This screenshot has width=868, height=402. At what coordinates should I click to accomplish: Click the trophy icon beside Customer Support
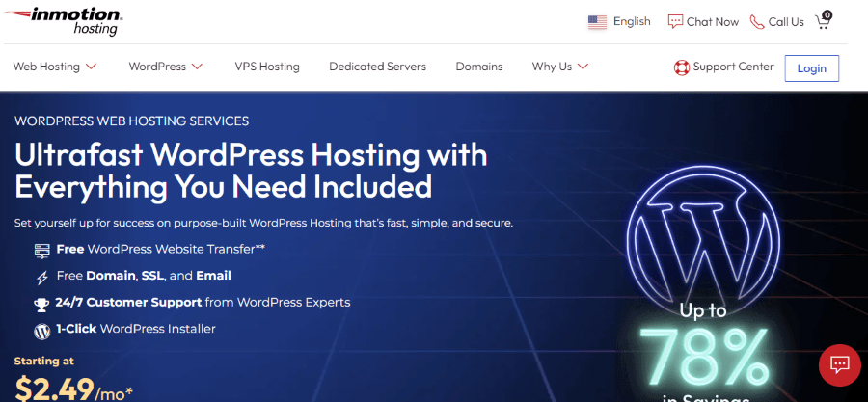click(x=41, y=304)
